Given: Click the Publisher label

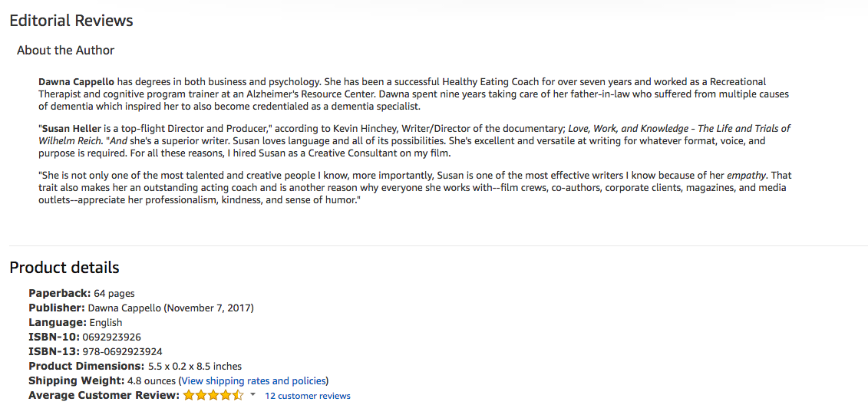Looking at the screenshot, I should [x=57, y=308].
